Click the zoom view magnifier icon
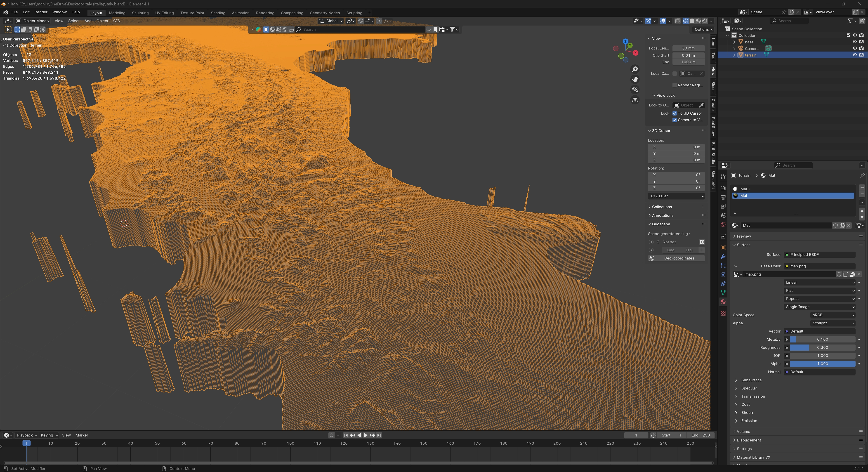The width and height of the screenshot is (868, 472). [635, 69]
